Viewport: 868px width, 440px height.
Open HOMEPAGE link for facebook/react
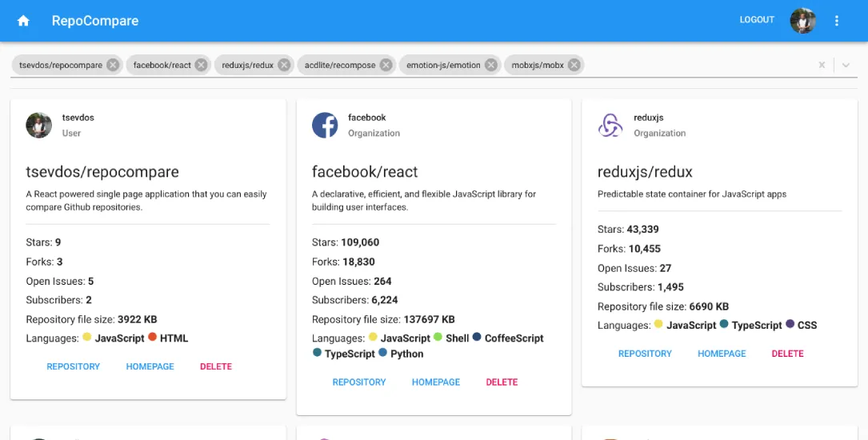click(x=436, y=382)
